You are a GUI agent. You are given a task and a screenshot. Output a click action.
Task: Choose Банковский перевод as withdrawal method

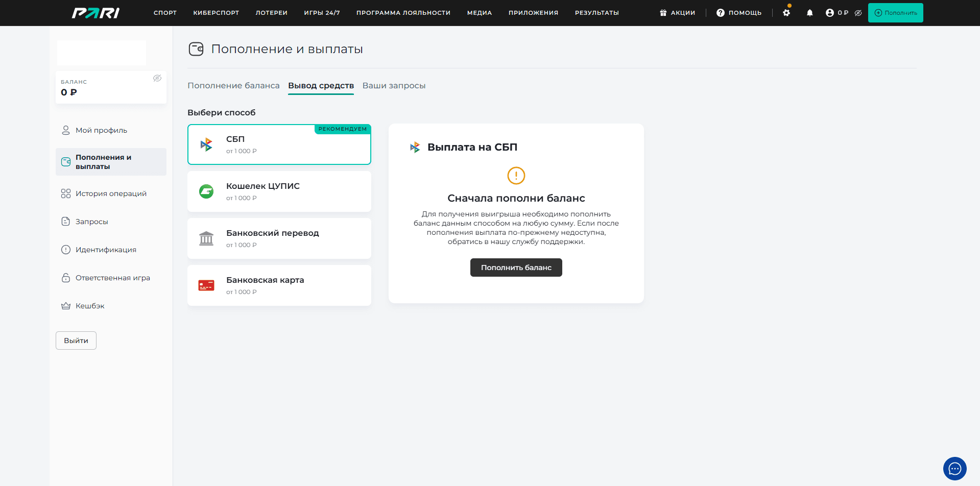[279, 238]
